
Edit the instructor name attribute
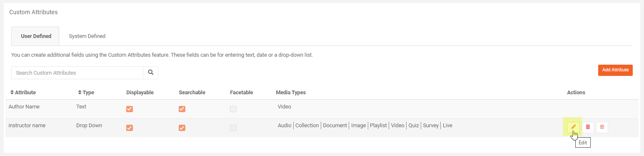pos(573,127)
